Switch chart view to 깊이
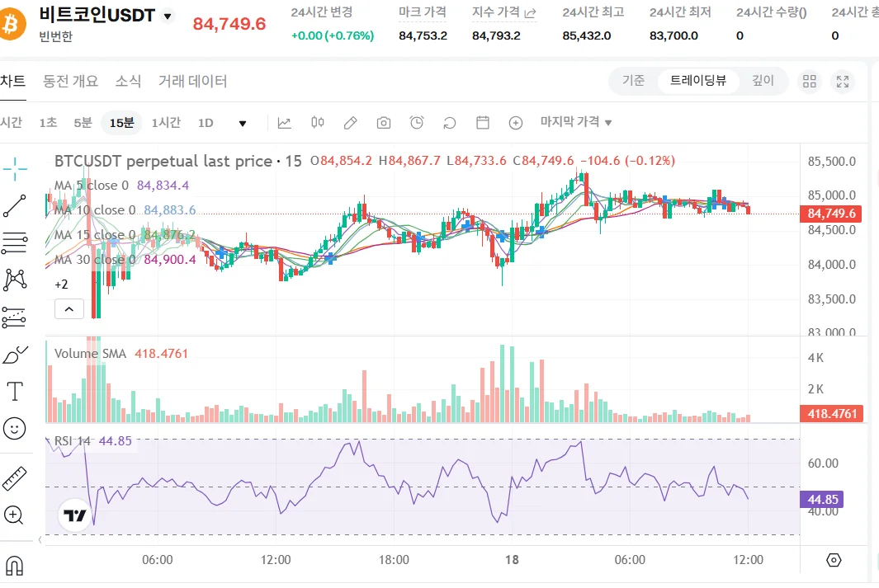 pyautogui.click(x=763, y=81)
